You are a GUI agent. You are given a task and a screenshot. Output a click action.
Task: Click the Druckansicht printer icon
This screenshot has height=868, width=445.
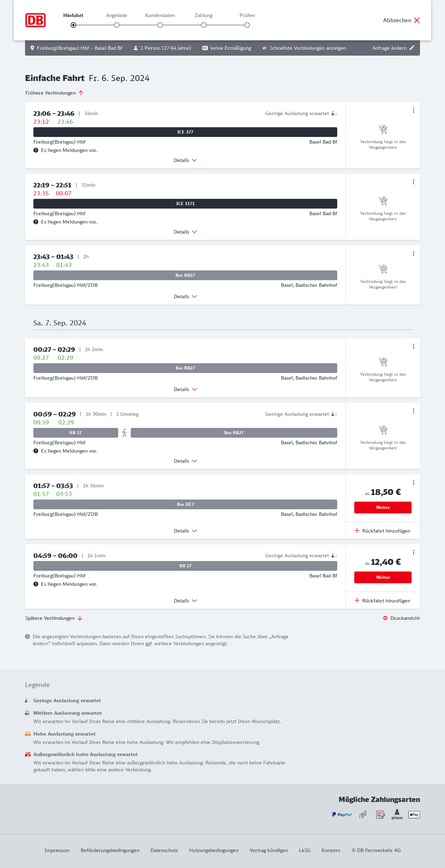point(385,618)
